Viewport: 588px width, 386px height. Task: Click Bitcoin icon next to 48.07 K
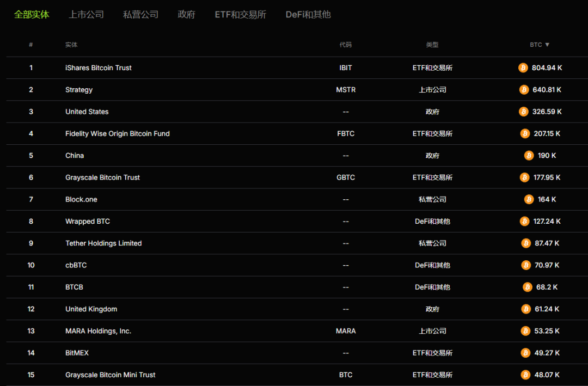tap(525, 375)
